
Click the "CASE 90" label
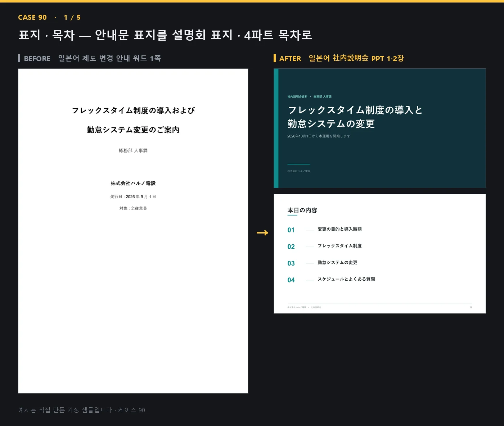32,17
